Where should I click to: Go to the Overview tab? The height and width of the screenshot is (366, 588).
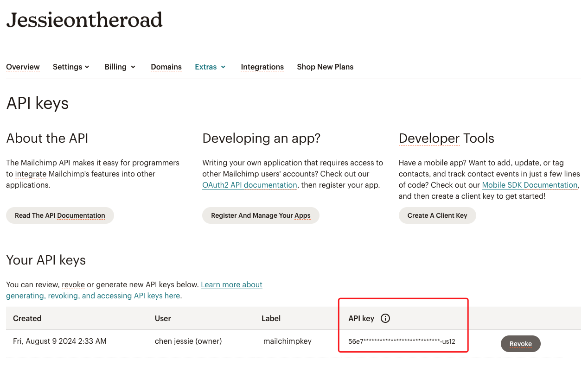(x=23, y=67)
